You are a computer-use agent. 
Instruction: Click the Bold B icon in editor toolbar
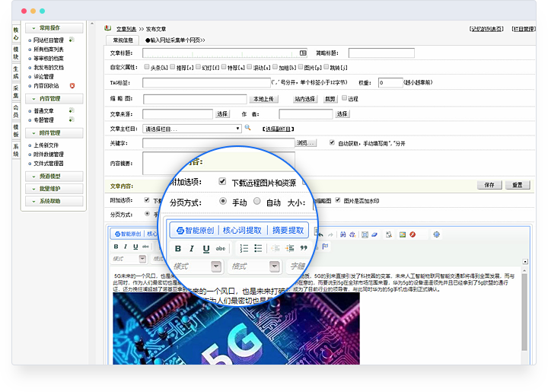116,247
